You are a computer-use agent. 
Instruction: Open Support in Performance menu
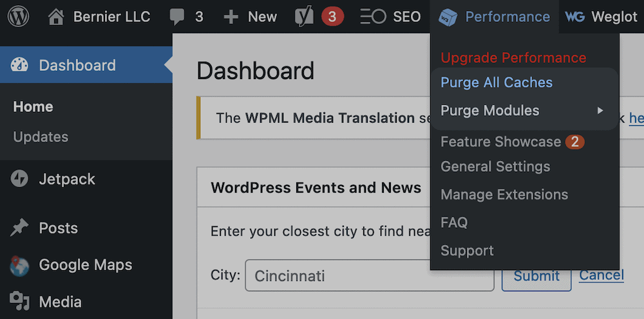(x=467, y=251)
